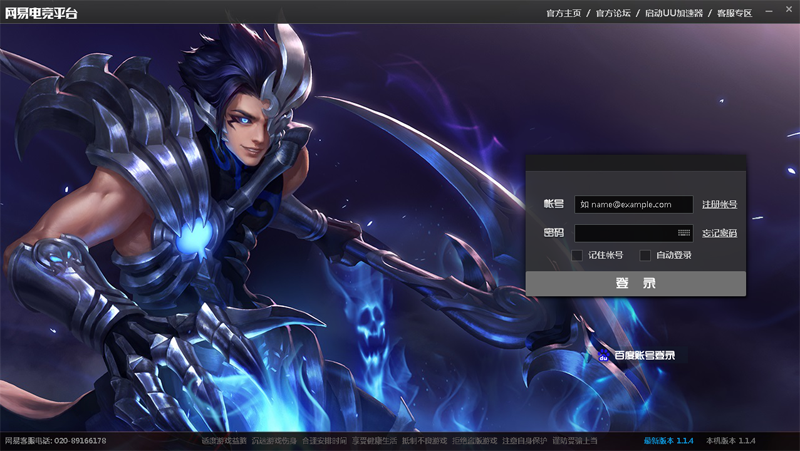
Task: Enable the 记住帐号 checkbox
Action: (x=577, y=255)
